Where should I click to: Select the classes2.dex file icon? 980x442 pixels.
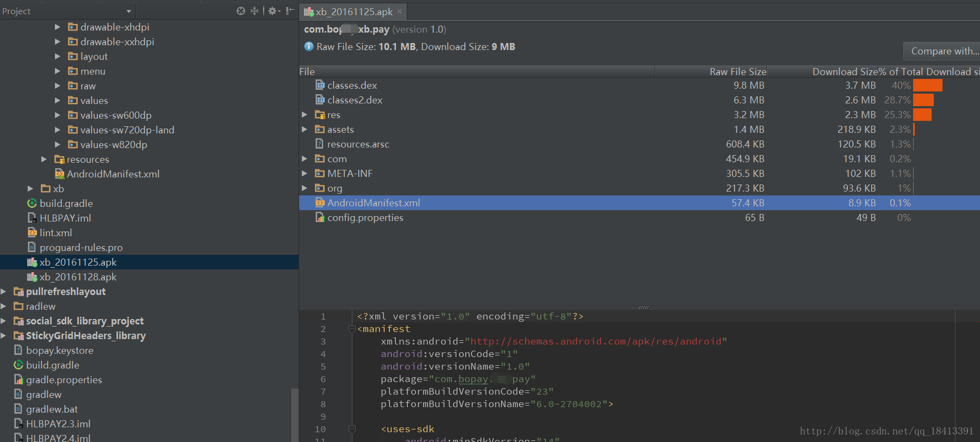(x=320, y=100)
